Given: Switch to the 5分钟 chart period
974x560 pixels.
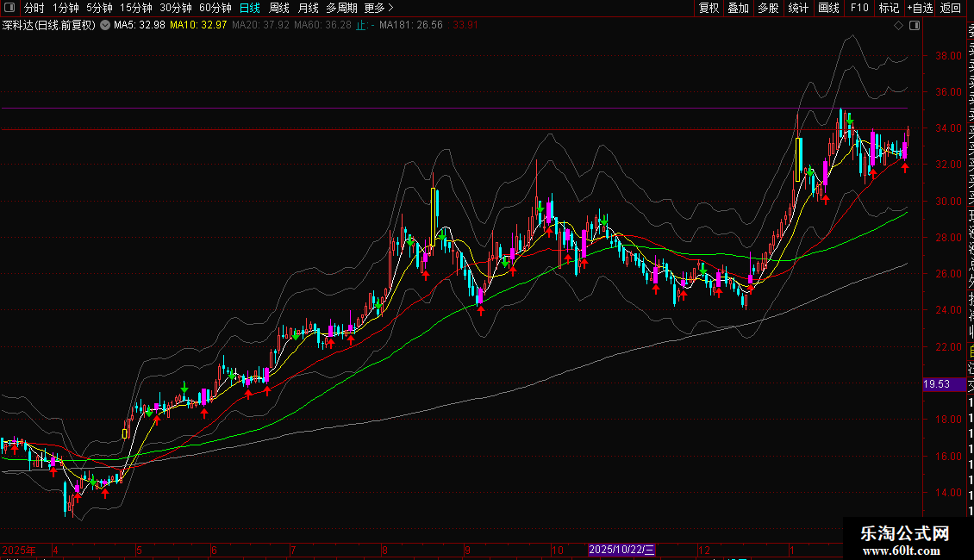Looking at the screenshot, I should pyautogui.click(x=99, y=8).
